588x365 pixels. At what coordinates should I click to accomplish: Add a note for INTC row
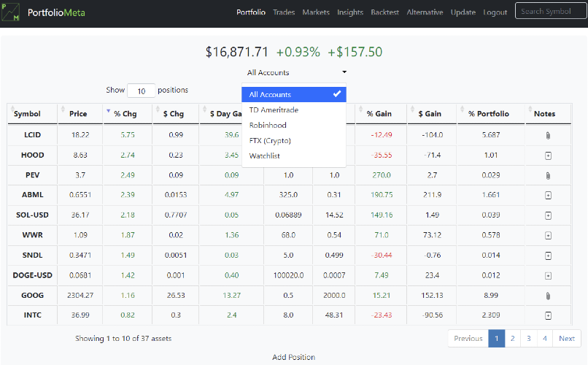point(548,315)
